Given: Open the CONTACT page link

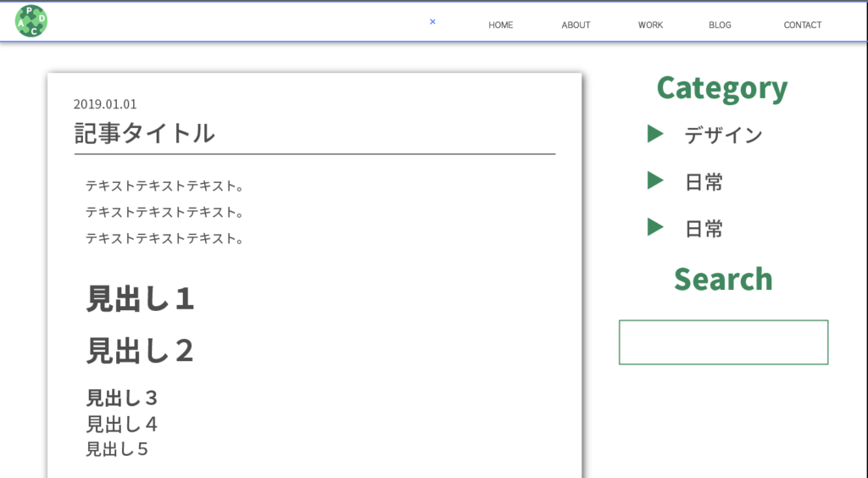Looking at the screenshot, I should click(x=802, y=25).
